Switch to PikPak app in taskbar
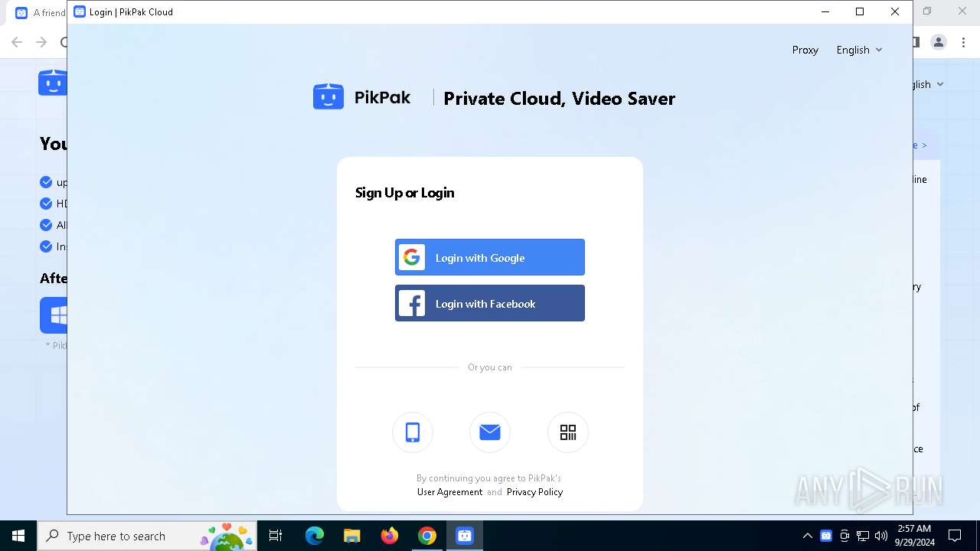Screen dimensions: 980x551 pos(465,536)
